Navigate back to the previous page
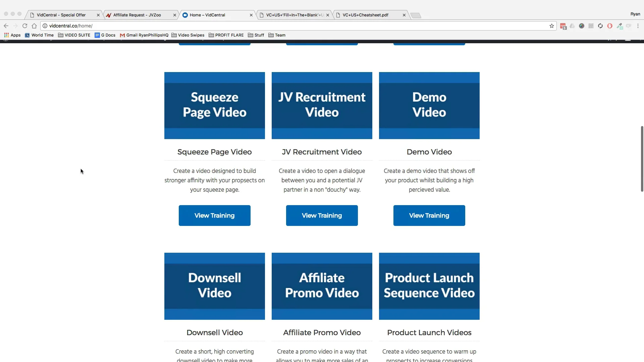The width and height of the screenshot is (644, 362). coord(6,26)
